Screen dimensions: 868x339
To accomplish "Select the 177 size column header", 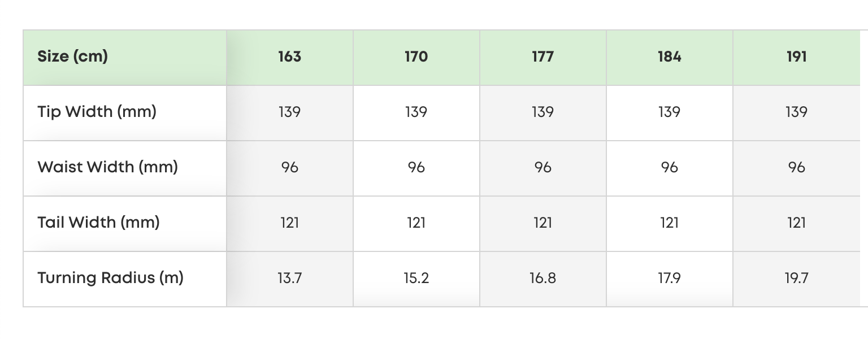I will (543, 58).
